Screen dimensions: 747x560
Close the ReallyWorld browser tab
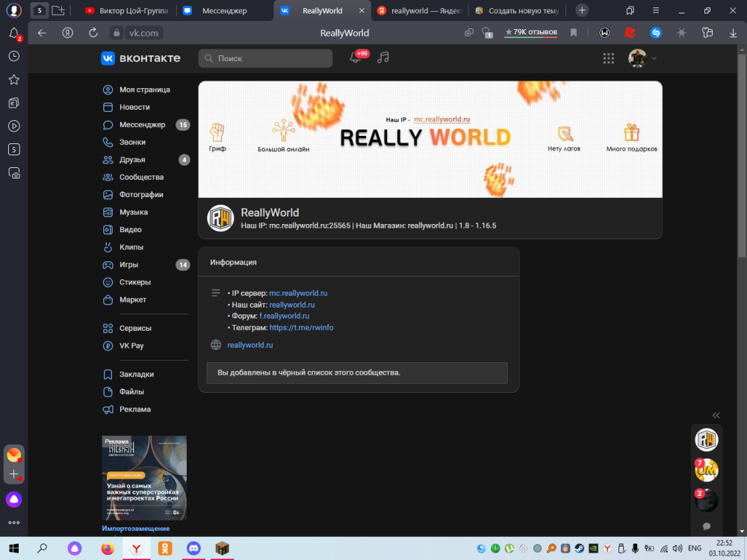point(362,10)
